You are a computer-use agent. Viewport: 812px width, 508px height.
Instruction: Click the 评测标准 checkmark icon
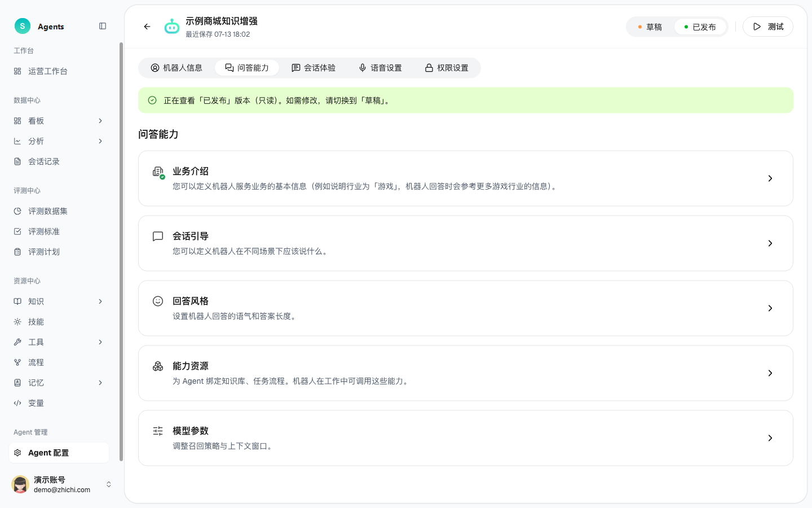click(x=17, y=231)
